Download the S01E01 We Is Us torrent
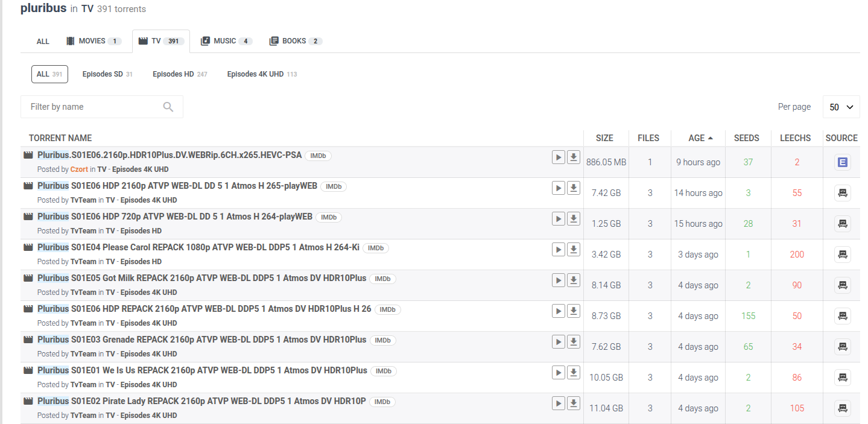The width and height of the screenshot is (868, 424). point(574,372)
